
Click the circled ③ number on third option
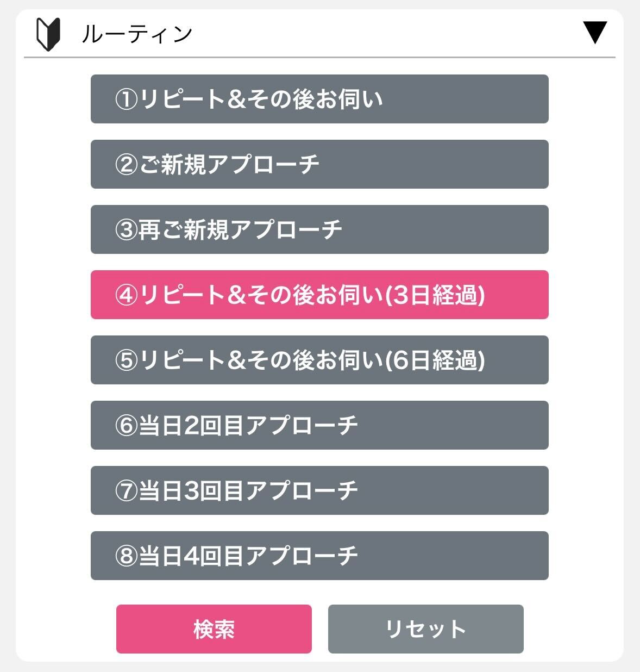[126, 230]
